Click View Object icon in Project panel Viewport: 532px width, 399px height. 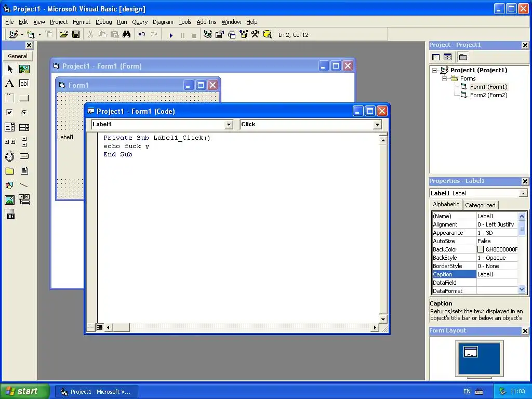tap(447, 57)
